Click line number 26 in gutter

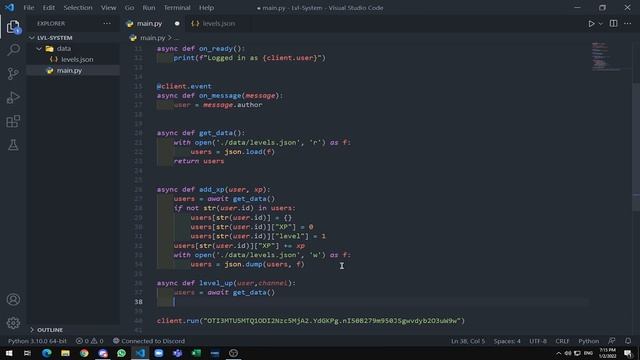pos(138,189)
